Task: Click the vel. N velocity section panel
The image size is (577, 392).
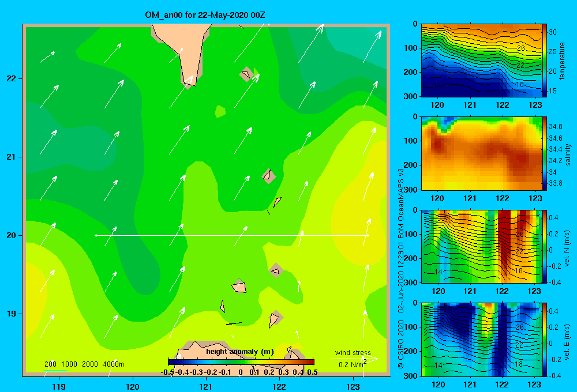Action: point(482,246)
